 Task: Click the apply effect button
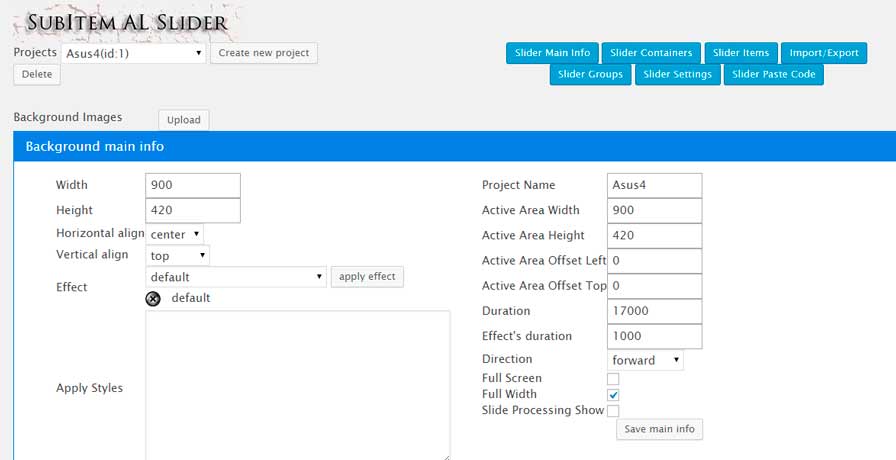pyautogui.click(x=367, y=277)
